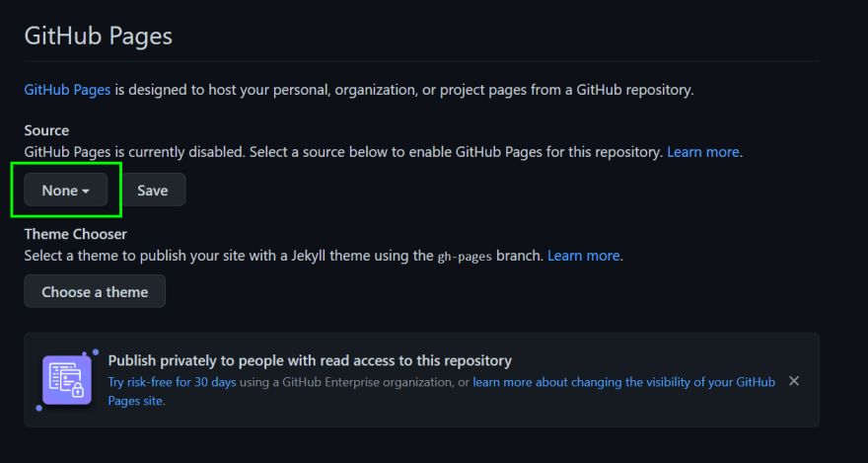
Task: Click Choose a theme button
Action: pos(95,291)
